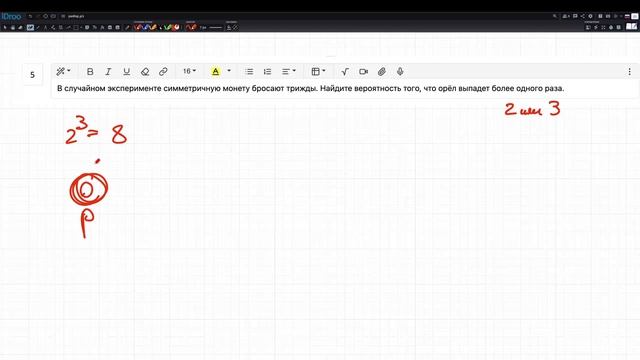The width and height of the screenshot is (640, 360).
Task: Open the highlight color dropdown arrow
Action: [229, 71]
